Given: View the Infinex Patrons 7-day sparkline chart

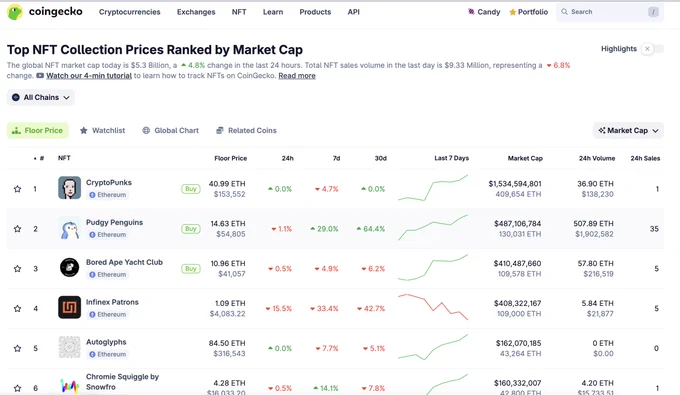Looking at the screenshot, I should click(x=433, y=307).
